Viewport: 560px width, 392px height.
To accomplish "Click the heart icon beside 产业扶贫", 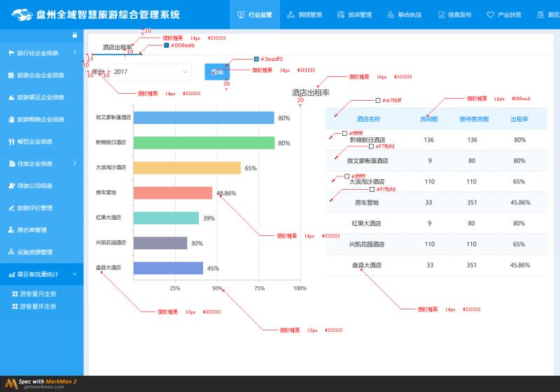I will click(x=490, y=15).
